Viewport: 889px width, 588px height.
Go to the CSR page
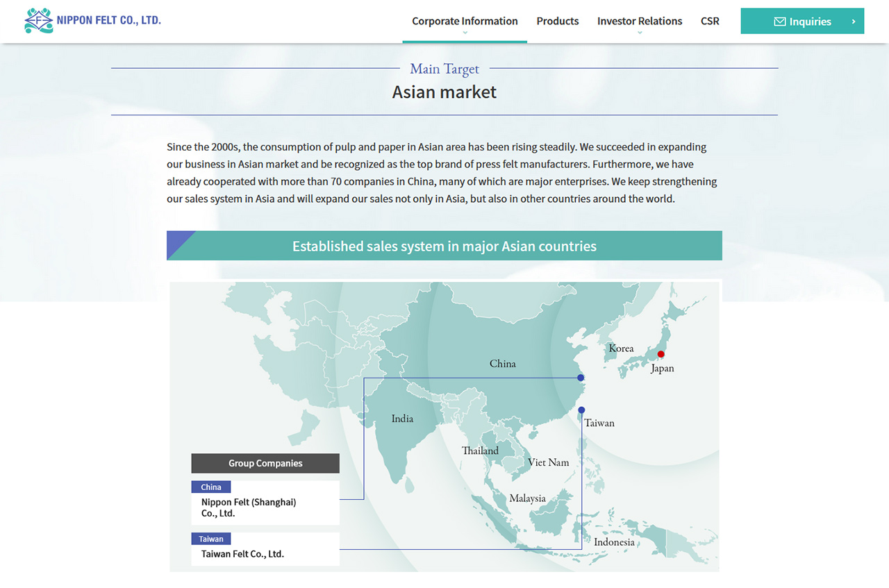coord(710,22)
